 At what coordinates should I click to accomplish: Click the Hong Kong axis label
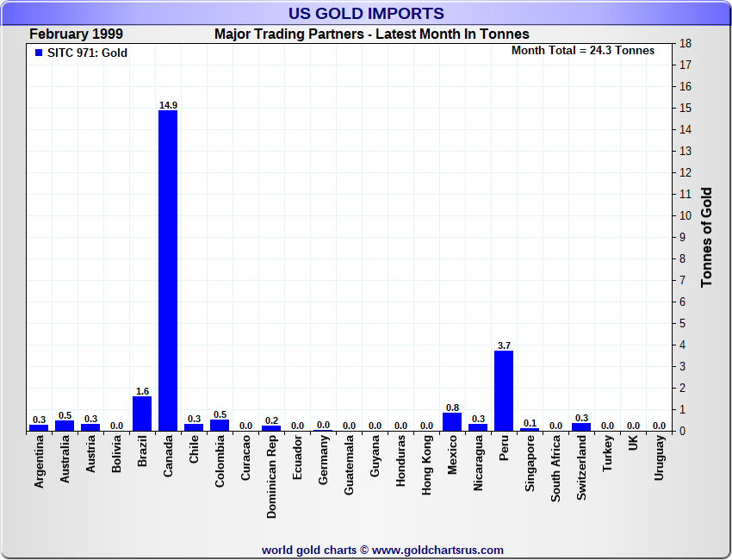(x=427, y=466)
